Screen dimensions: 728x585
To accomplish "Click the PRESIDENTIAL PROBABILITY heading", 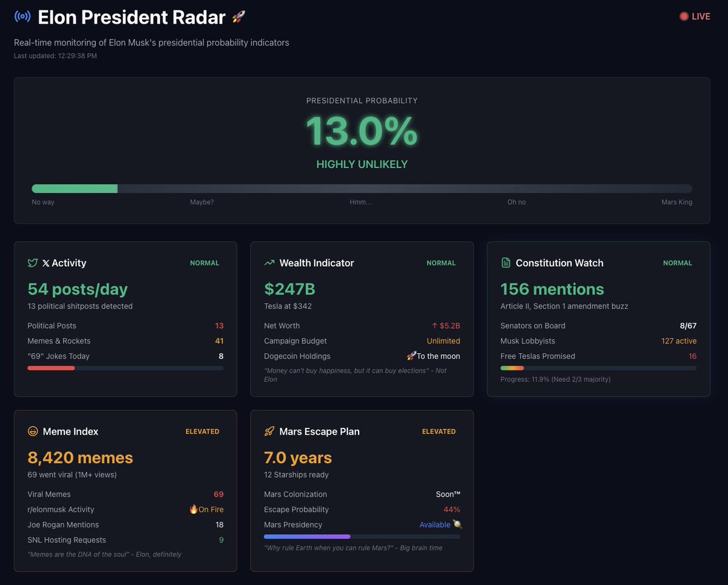I will [x=362, y=101].
